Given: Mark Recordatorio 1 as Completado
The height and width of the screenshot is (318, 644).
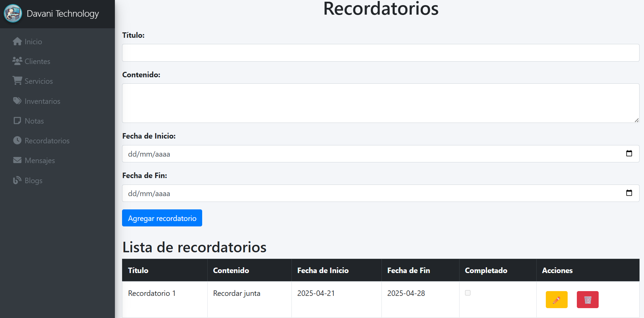Looking at the screenshot, I should [x=468, y=292].
